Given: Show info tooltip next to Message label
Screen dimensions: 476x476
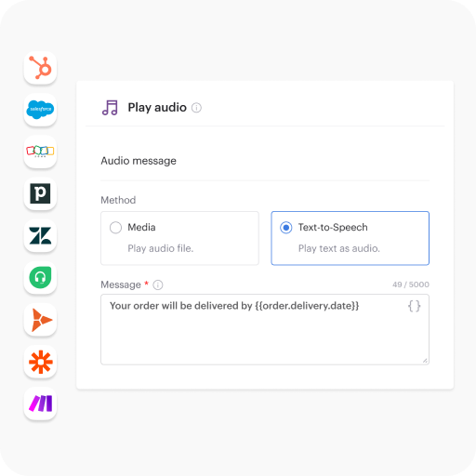Looking at the screenshot, I should (x=158, y=284).
